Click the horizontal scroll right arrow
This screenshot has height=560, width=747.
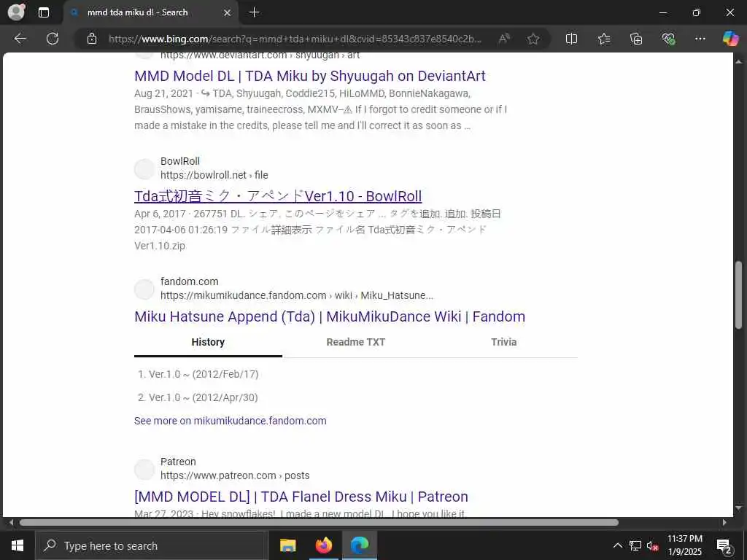click(x=724, y=522)
